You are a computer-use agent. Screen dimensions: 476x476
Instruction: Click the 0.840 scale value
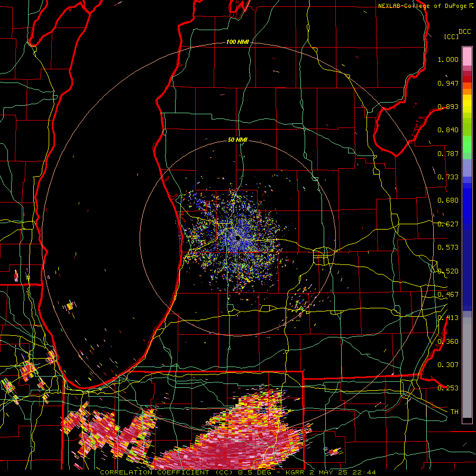tap(448, 130)
